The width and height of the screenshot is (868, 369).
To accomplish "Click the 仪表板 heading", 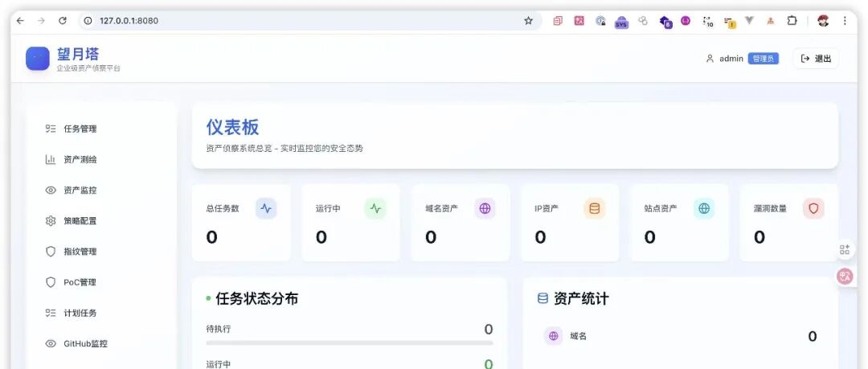I will click(x=232, y=127).
